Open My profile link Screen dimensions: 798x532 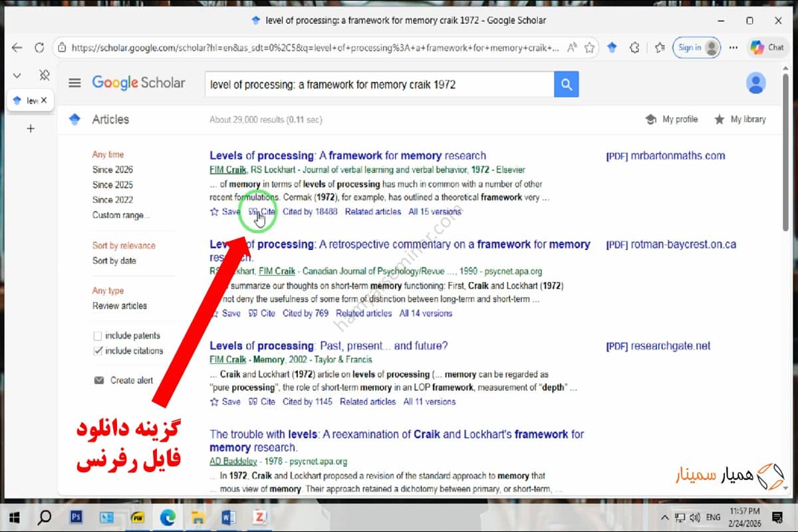[672, 119]
